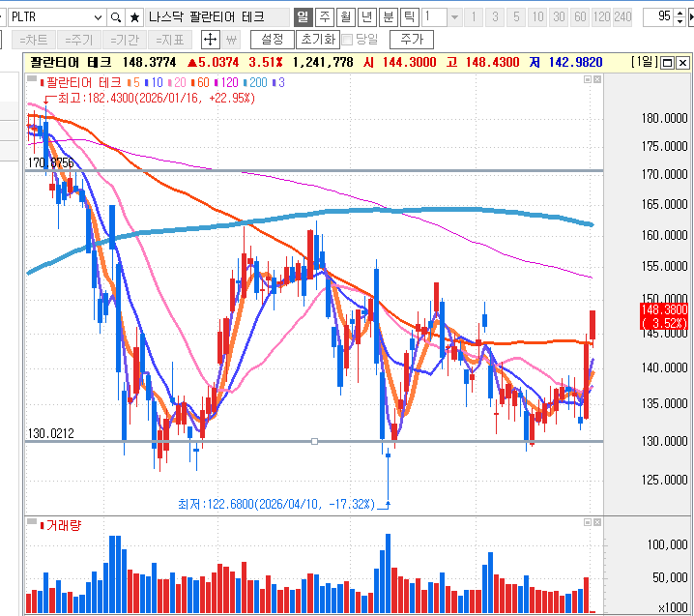This screenshot has height=616, width=694.
Task: Select horizontal line handle at 130.0212
Action: [314, 441]
